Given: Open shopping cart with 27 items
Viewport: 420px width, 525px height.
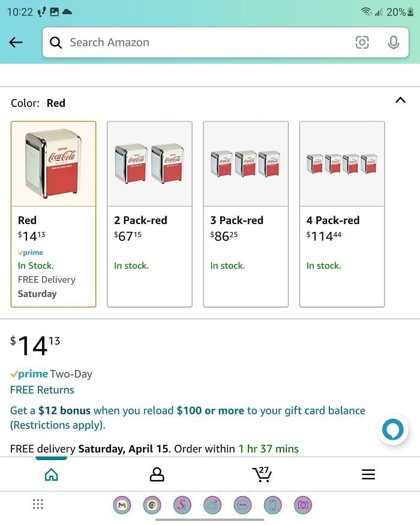Looking at the screenshot, I should (x=262, y=474).
